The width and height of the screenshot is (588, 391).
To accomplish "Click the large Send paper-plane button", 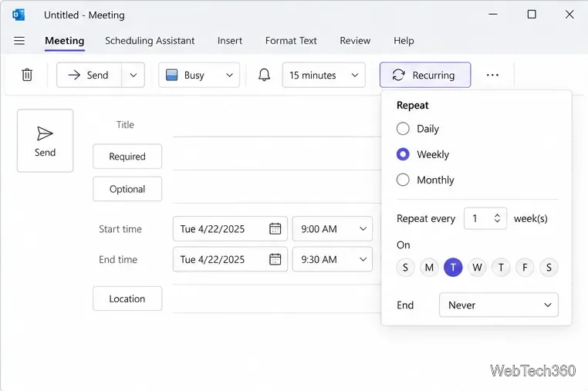I will (45, 140).
